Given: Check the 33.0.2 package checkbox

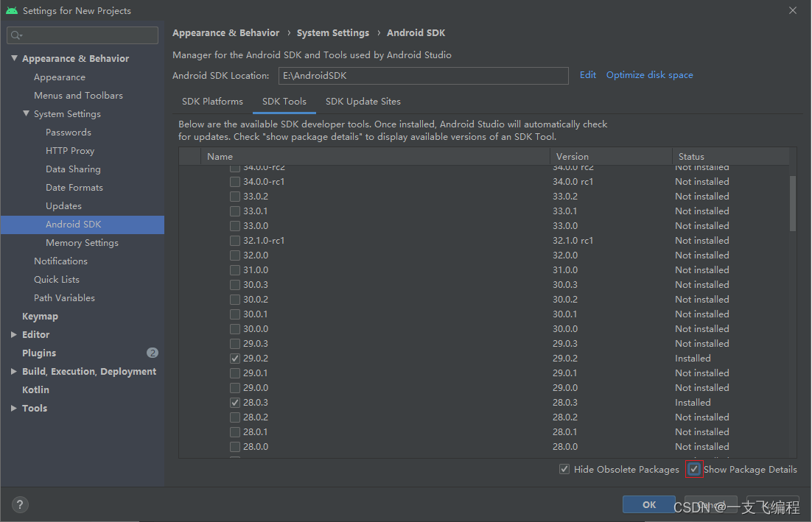Looking at the screenshot, I should pos(235,197).
